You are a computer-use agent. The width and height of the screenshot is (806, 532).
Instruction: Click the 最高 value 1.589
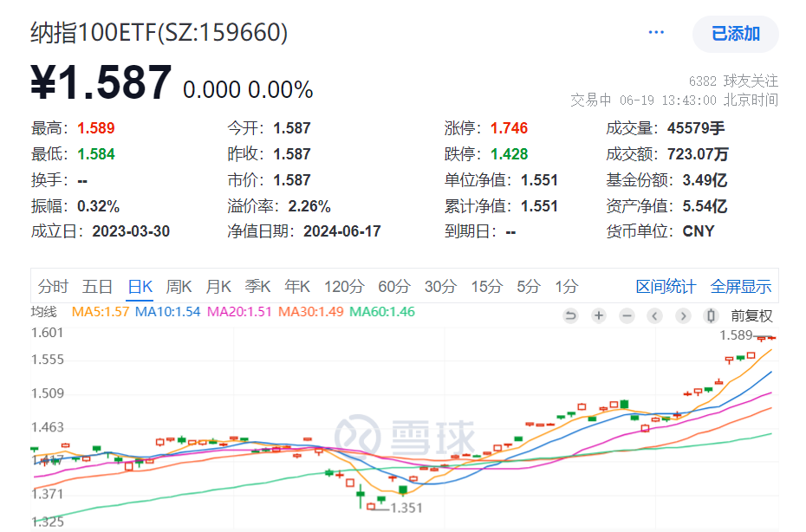pos(96,128)
